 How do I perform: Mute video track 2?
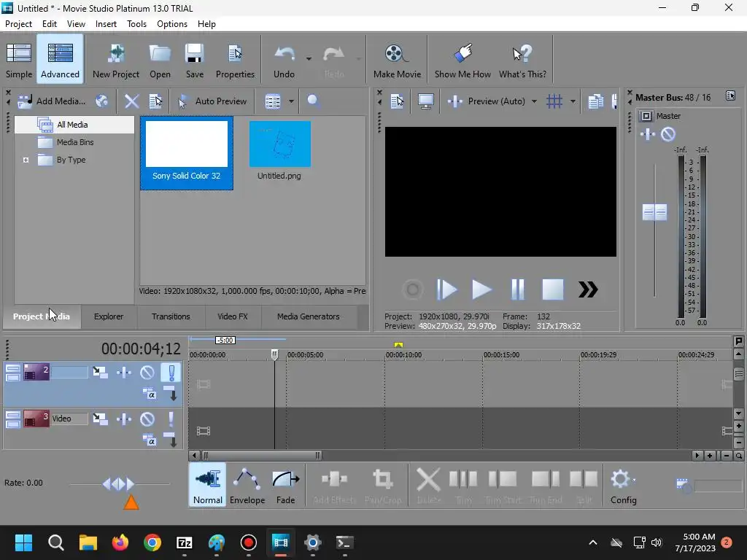[x=147, y=373]
